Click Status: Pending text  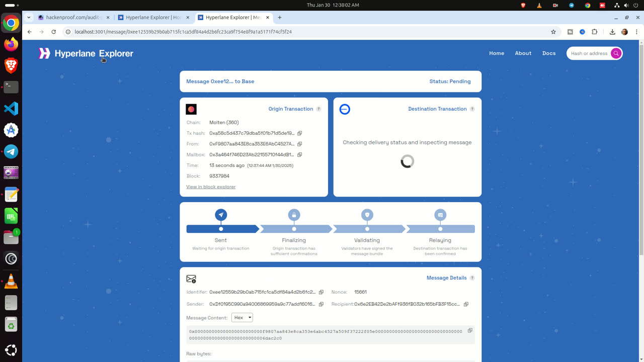[x=450, y=81]
